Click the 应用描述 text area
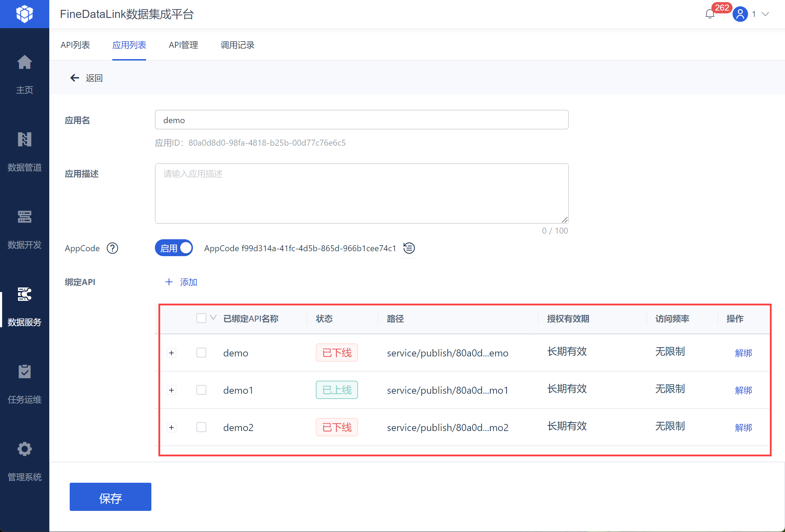 tap(362, 194)
